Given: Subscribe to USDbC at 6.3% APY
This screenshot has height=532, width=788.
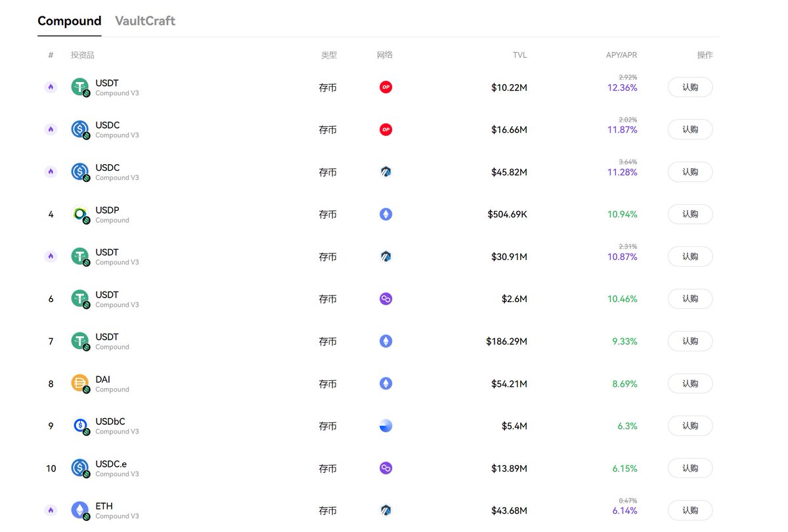Looking at the screenshot, I should coord(690,426).
